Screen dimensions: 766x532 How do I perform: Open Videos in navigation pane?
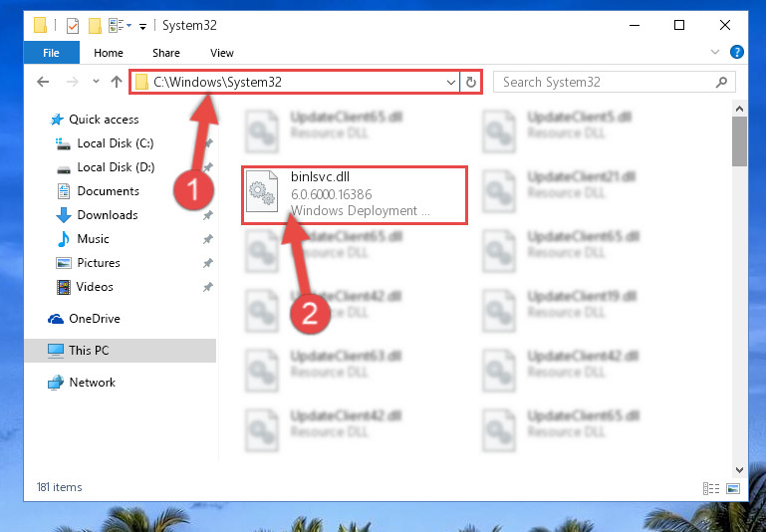pos(95,287)
